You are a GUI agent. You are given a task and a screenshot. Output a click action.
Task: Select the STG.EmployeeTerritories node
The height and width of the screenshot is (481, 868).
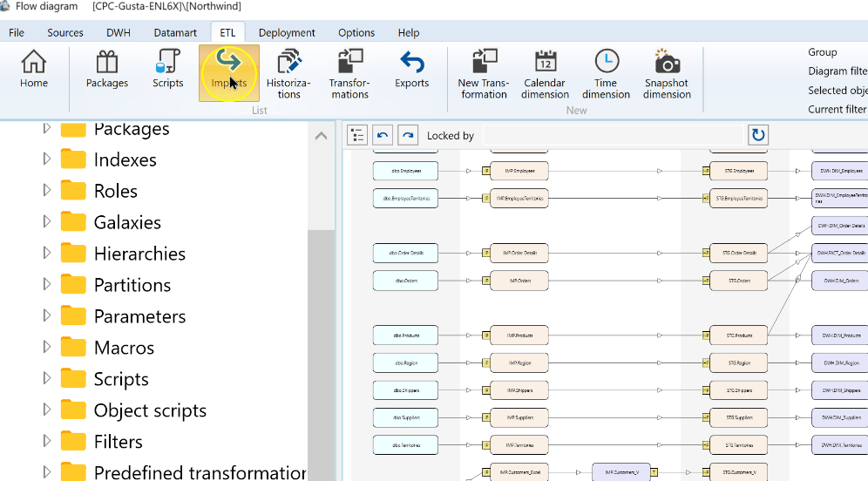tap(738, 198)
